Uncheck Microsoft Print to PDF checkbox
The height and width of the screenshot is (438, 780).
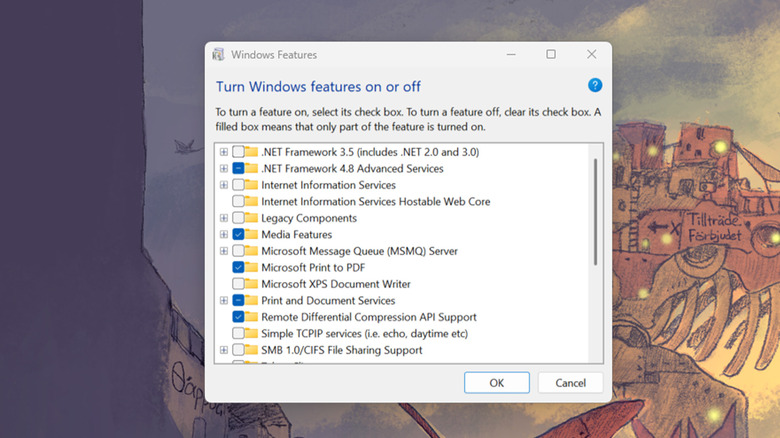(x=238, y=267)
